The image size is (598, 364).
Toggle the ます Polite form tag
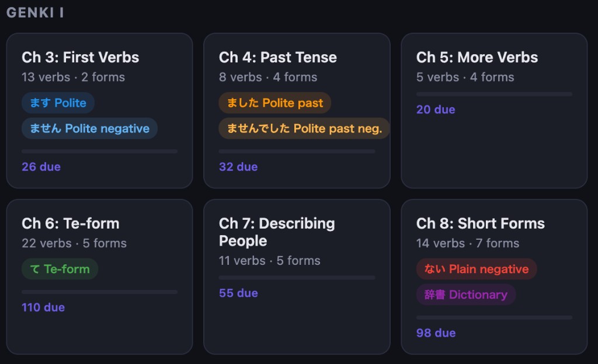[58, 103]
